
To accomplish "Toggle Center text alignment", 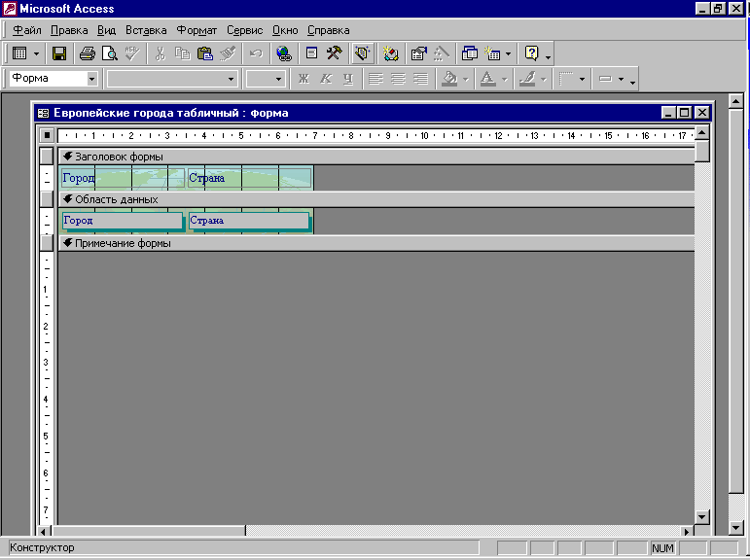I will tap(399, 79).
